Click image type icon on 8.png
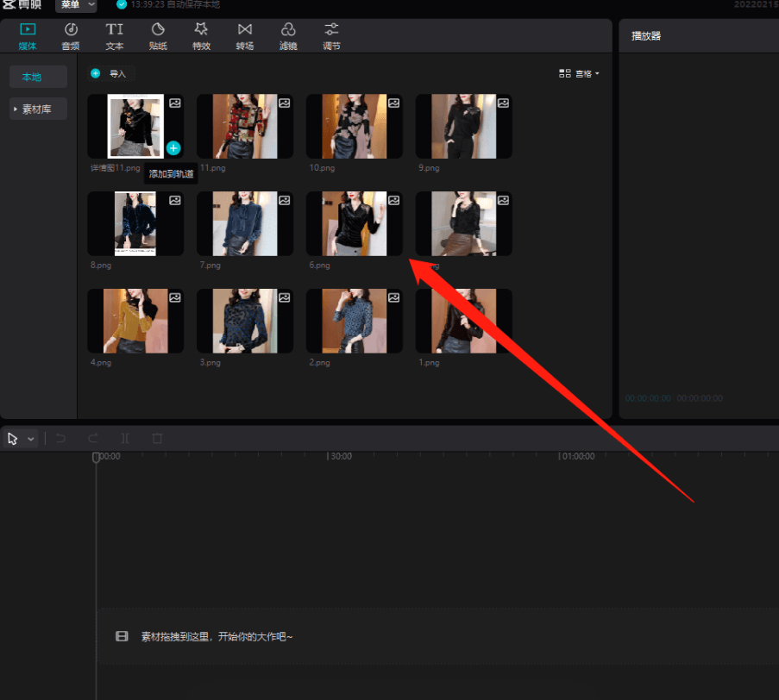The height and width of the screenshot is (700, 779). tap(175, 200)
